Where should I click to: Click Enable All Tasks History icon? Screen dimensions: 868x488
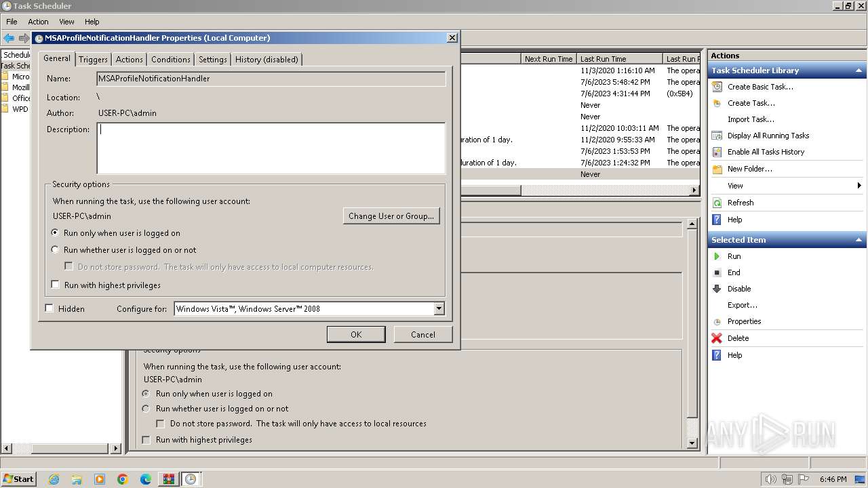click(717, 152)
